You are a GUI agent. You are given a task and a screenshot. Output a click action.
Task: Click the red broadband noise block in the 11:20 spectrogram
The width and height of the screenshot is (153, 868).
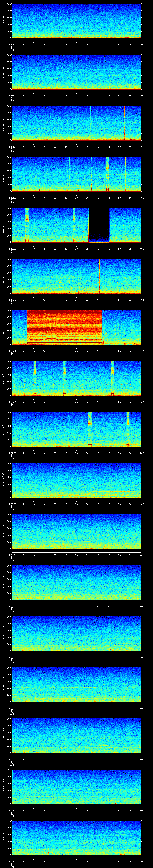click(x=65, y=327)
